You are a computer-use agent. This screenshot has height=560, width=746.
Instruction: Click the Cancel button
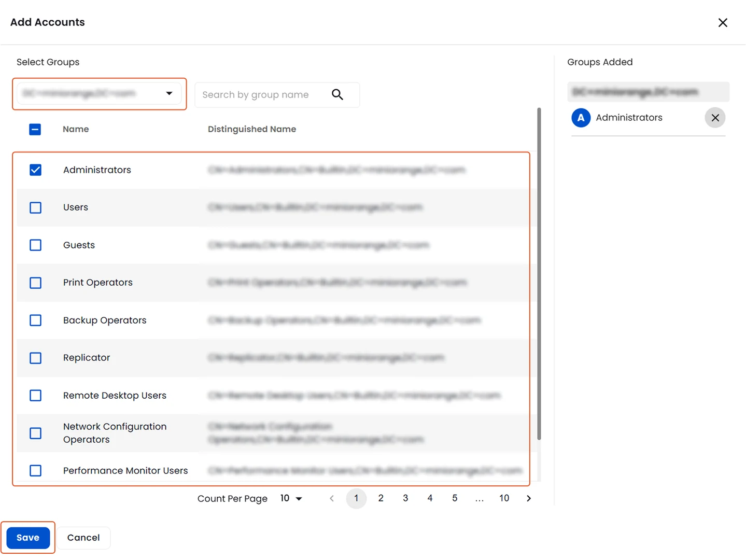click(x=83, y=538)
